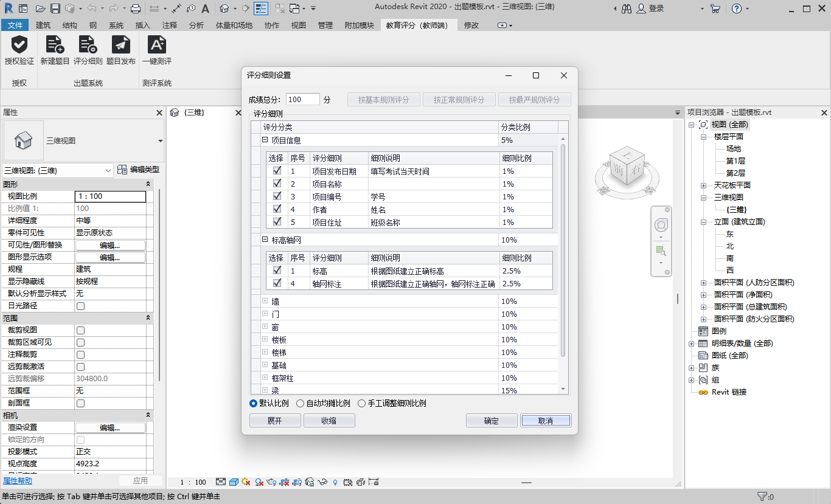Expand the 墙 category
This screenshot has height=504, width=831.
point(265,301)
